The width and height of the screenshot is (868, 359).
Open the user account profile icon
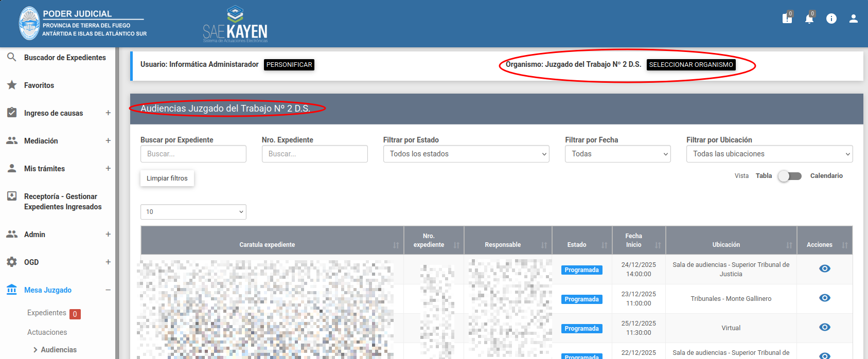853,19
